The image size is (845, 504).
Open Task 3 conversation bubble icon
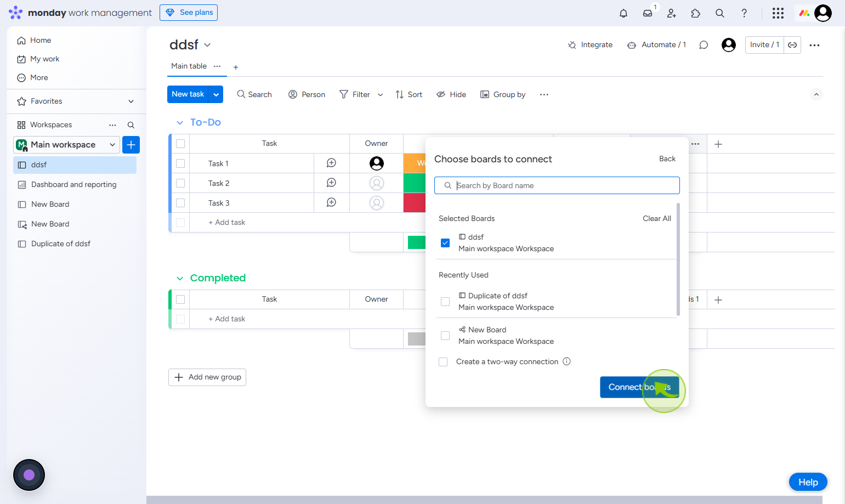(x=331, y=202)
